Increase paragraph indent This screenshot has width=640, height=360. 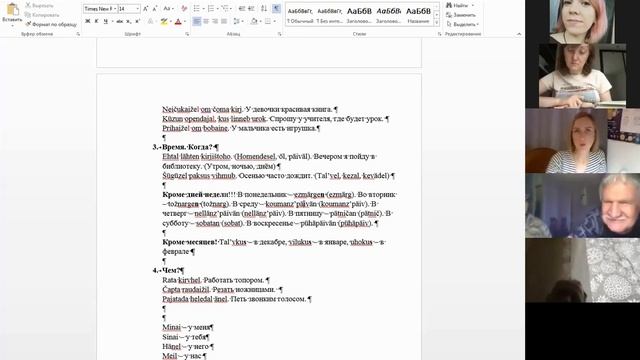[x=251, y=9]
